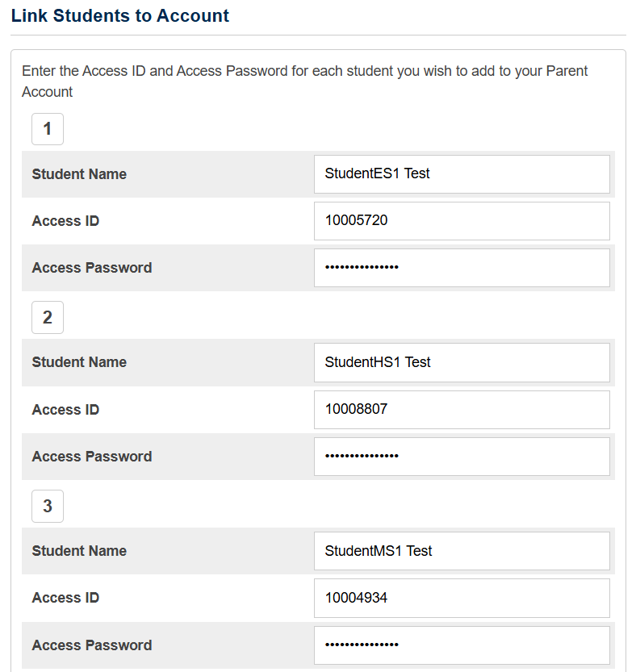Click the Access ID label for student 1
Image resolution: width=636 pixels, height=672 pixels.
coord(65,221)
